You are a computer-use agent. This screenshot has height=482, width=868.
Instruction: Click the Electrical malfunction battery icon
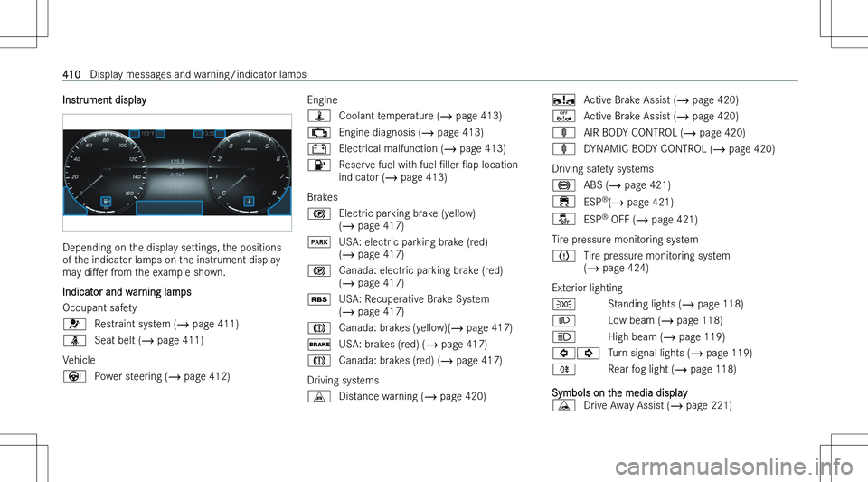point(319,149)
